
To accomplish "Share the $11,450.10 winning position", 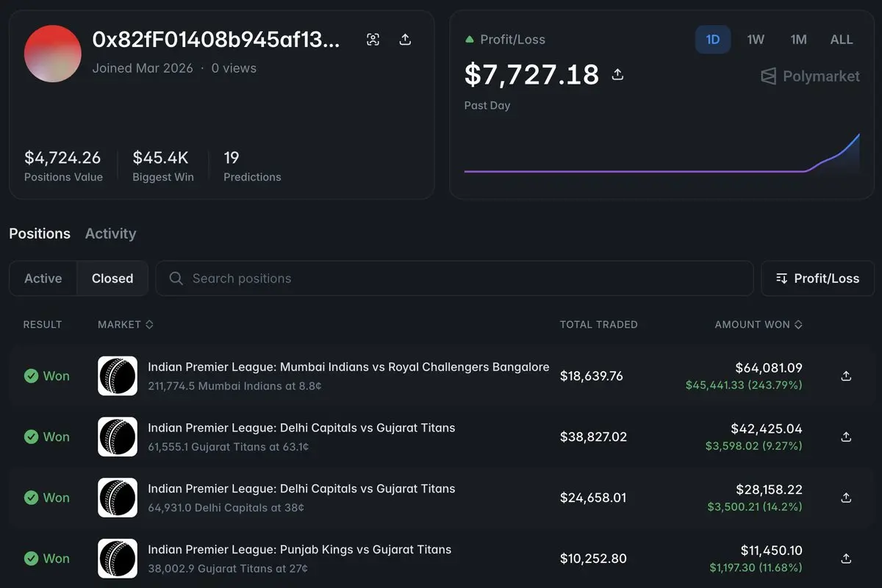I will [846, 559].
